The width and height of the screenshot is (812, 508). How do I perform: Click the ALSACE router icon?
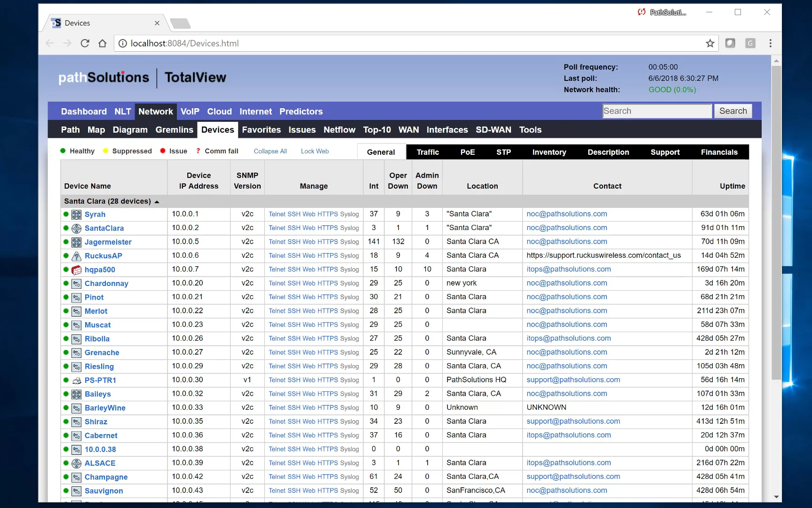tap(76, 463)
